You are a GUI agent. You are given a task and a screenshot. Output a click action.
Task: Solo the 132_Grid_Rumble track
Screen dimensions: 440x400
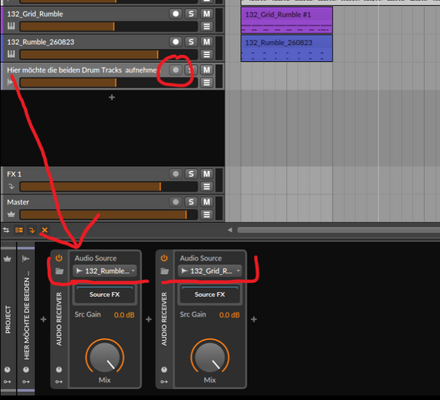pos(191,14)
